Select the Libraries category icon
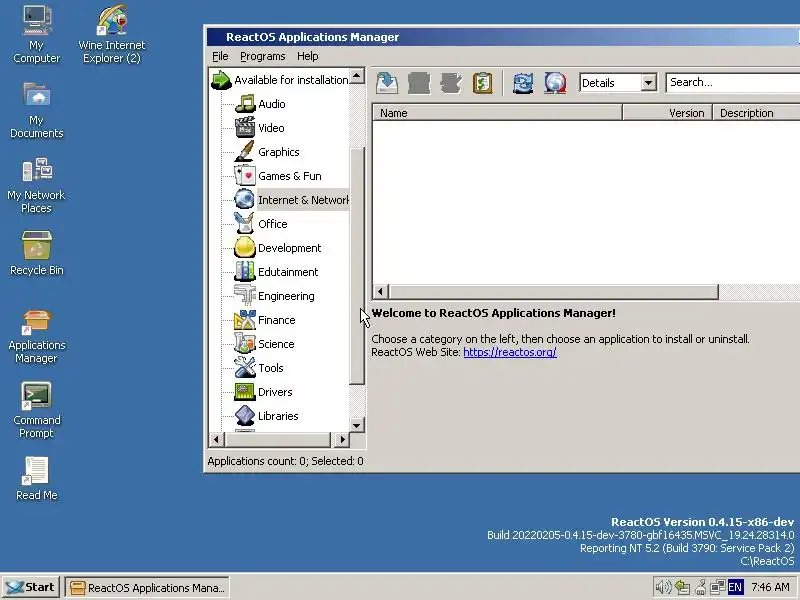The height and width of the screenshot is (600, 800). point(245,415)
